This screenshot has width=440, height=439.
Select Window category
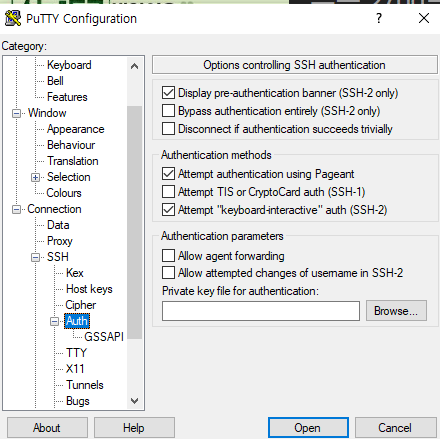point(47,113)
